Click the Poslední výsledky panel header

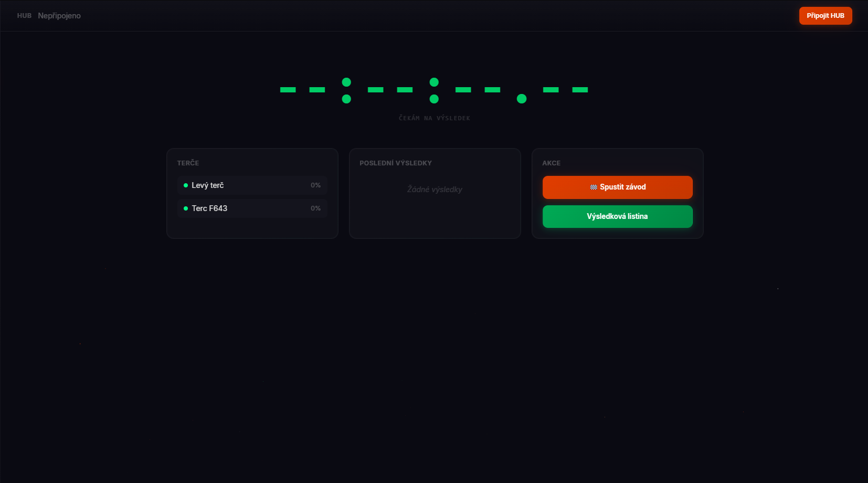(x=396, y=163)
